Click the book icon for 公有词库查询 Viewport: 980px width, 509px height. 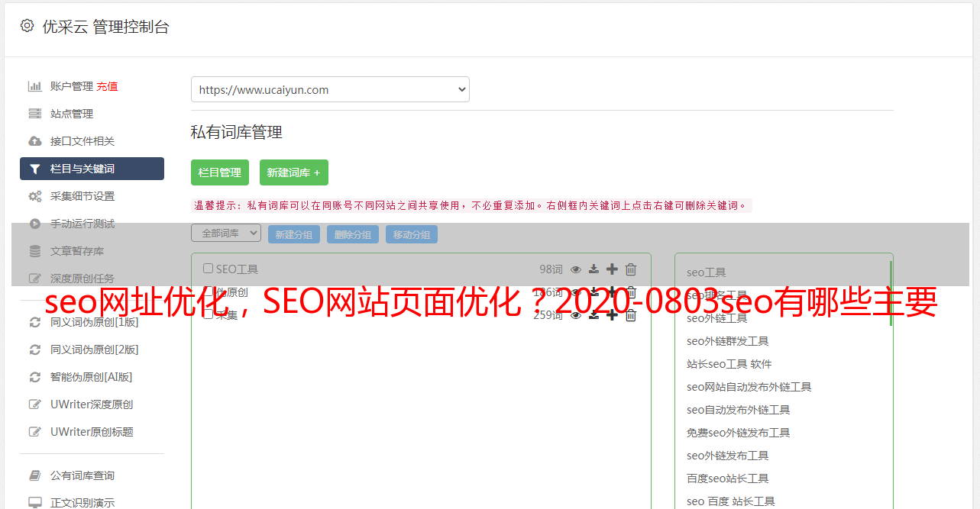tap(34, 475)
